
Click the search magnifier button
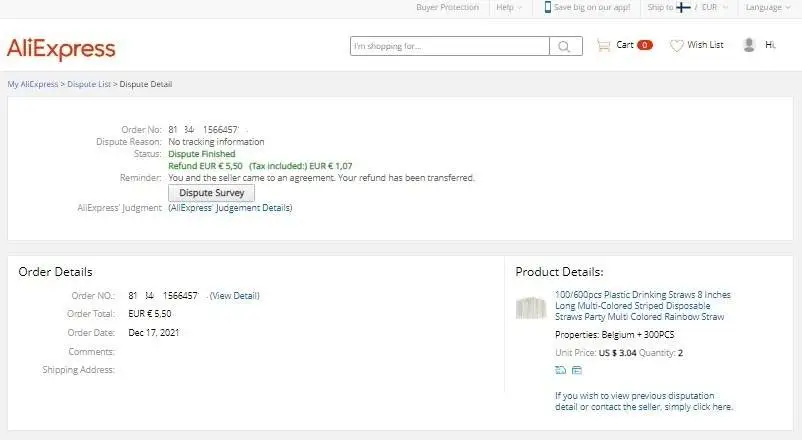[565, 46]
